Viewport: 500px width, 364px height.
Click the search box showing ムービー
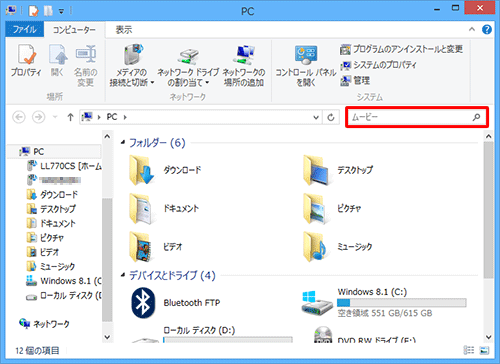click(x=417, y=117)
